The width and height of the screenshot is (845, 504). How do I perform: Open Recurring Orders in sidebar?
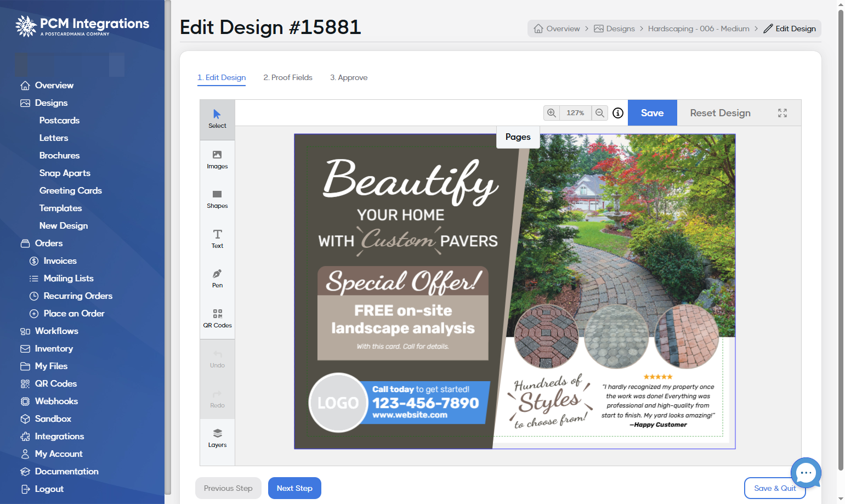[x=78, y=296]
